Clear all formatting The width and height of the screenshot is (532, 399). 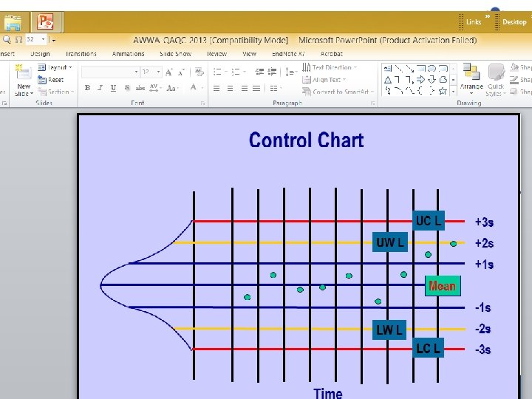199,72
